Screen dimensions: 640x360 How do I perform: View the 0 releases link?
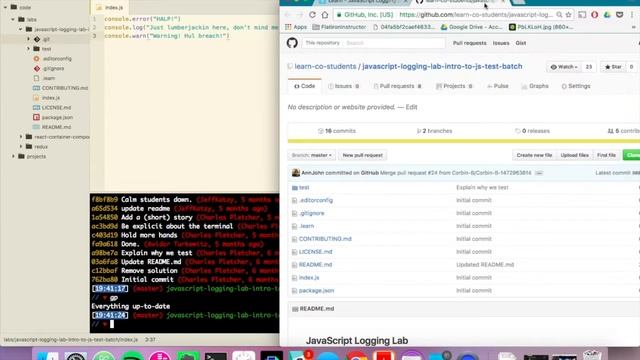tap(532, 131)
